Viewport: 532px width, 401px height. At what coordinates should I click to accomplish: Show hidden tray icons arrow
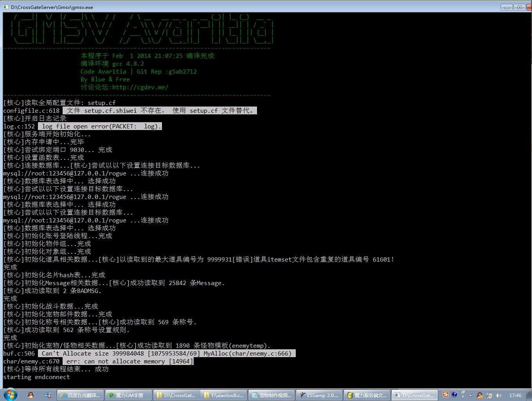(470, 396)
